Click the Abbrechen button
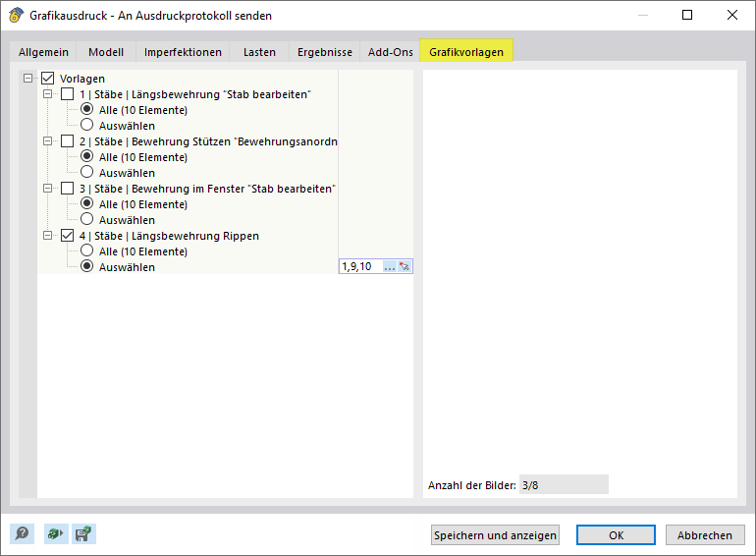 (x=705, y=535)
